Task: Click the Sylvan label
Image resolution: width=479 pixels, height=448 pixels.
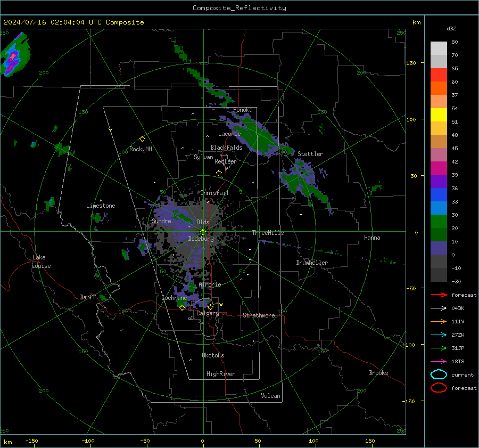Action: point(203,157)
